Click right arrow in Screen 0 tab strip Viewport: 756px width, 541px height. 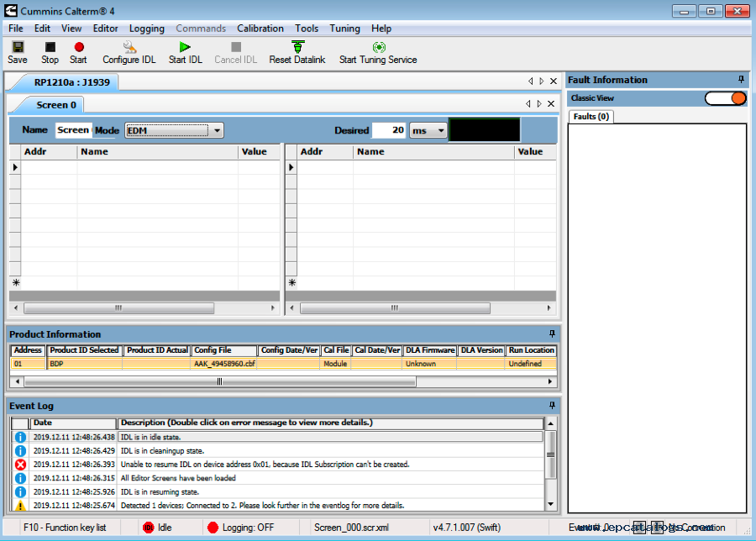539,103
